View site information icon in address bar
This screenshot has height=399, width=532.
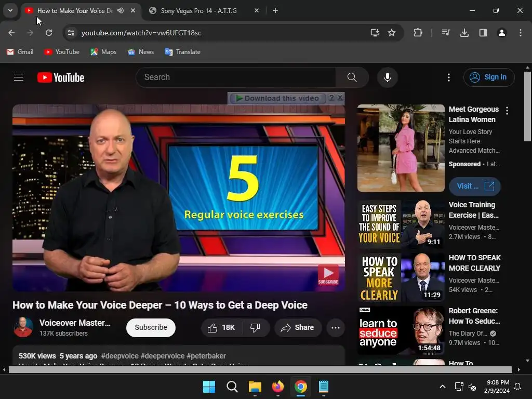(71, 33)
